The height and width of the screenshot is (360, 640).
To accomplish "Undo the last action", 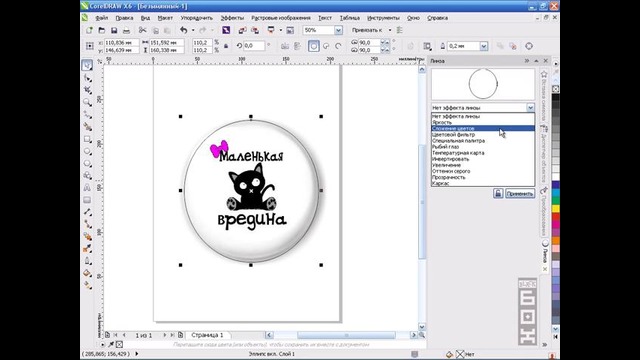I will coord(184,30).
